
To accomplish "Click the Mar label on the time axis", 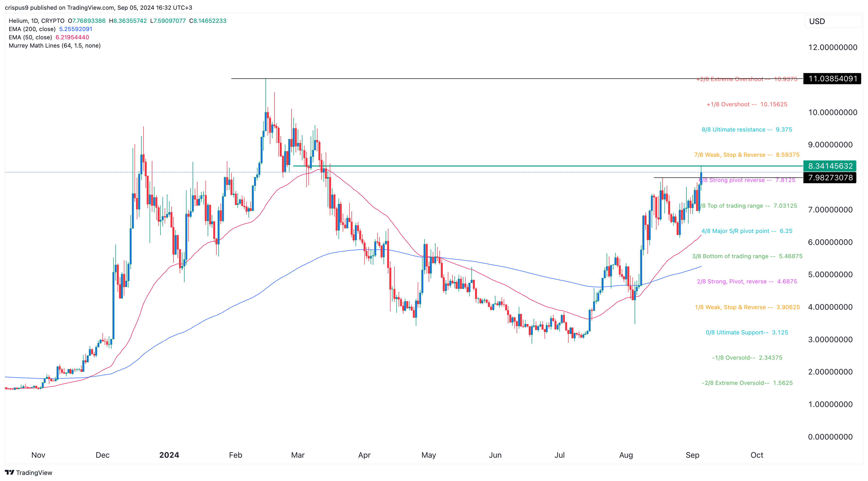I will [x=298, y=455].
